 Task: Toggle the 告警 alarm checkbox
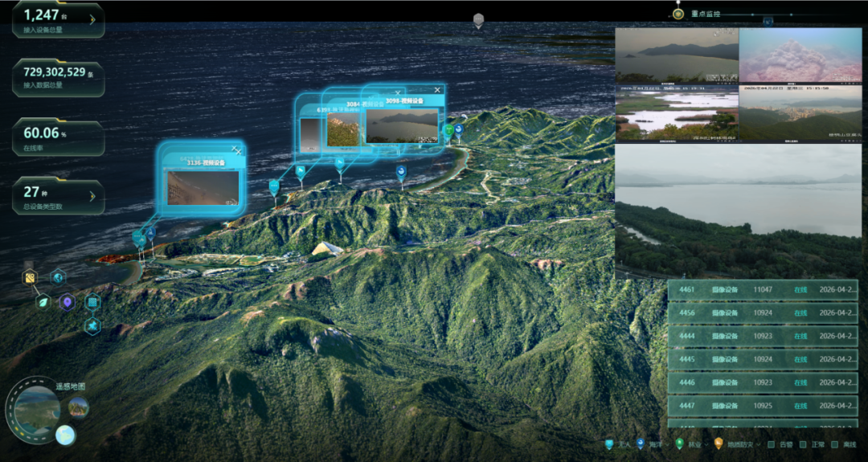point(772,444)
